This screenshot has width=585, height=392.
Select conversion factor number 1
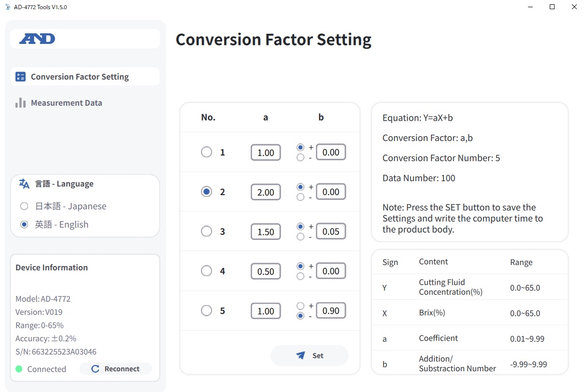tap(206, 152)
